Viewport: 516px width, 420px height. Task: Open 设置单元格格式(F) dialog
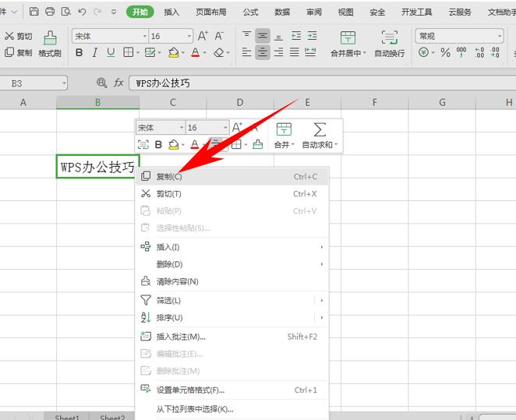pos(232,390)
